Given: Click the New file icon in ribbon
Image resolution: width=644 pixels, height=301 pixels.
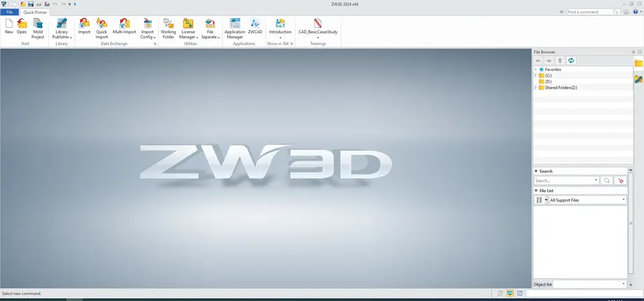Looking at the screenshot, I should (8, 24).
